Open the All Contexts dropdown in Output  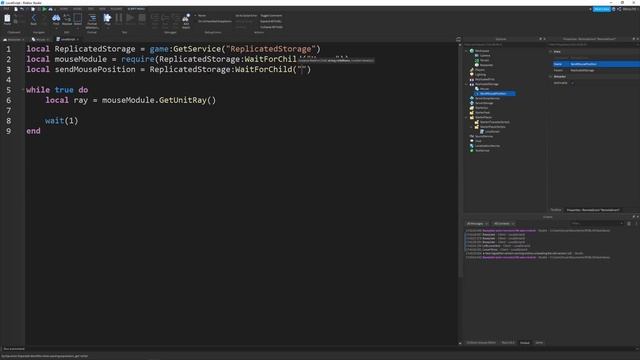coord(504,224)
